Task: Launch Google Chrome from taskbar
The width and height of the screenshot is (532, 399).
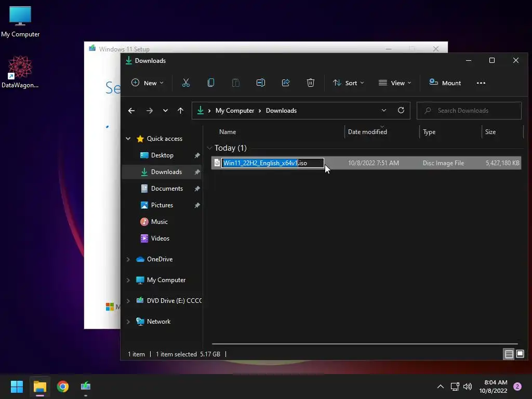Action: click(63, 387)
